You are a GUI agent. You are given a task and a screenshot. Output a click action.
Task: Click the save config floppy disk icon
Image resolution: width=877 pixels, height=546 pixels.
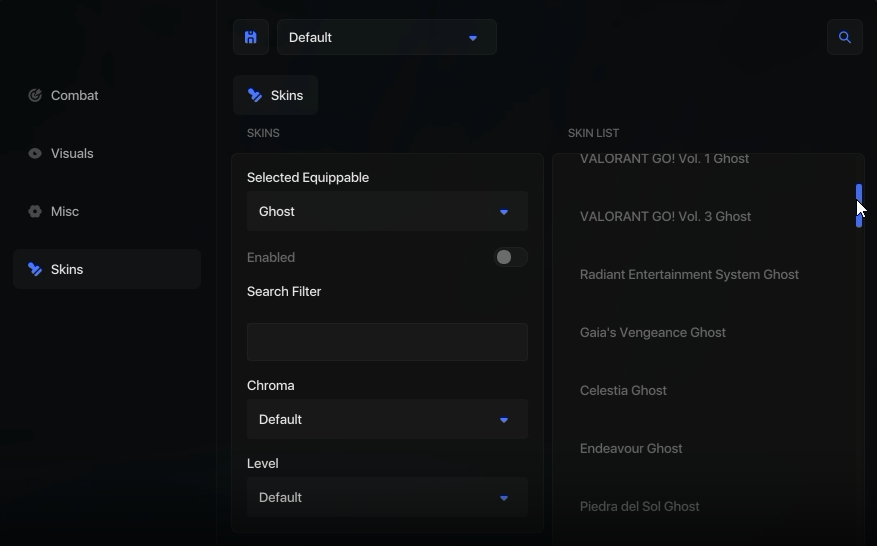[251, 37]
